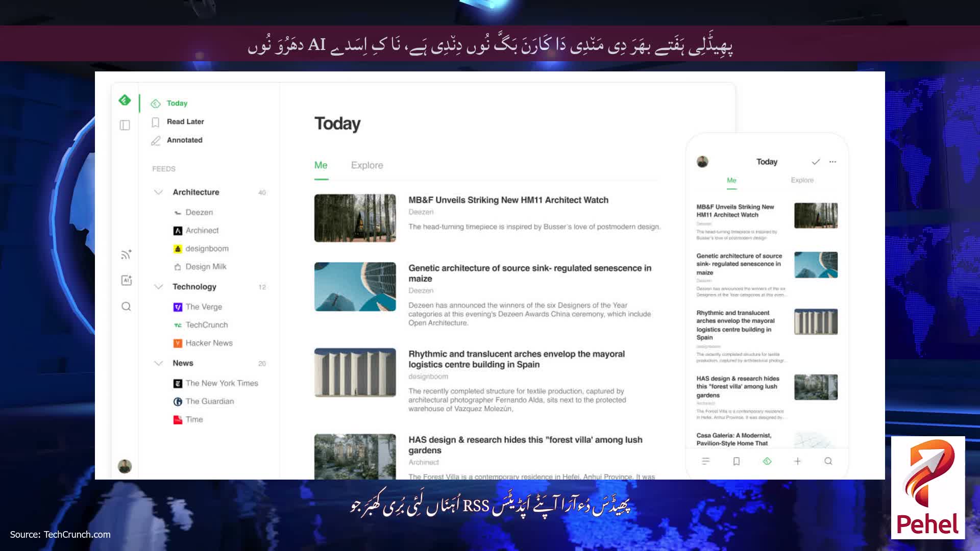Tap the mobile plus add icon
The image size is (980, 551).
click(797, 461)
